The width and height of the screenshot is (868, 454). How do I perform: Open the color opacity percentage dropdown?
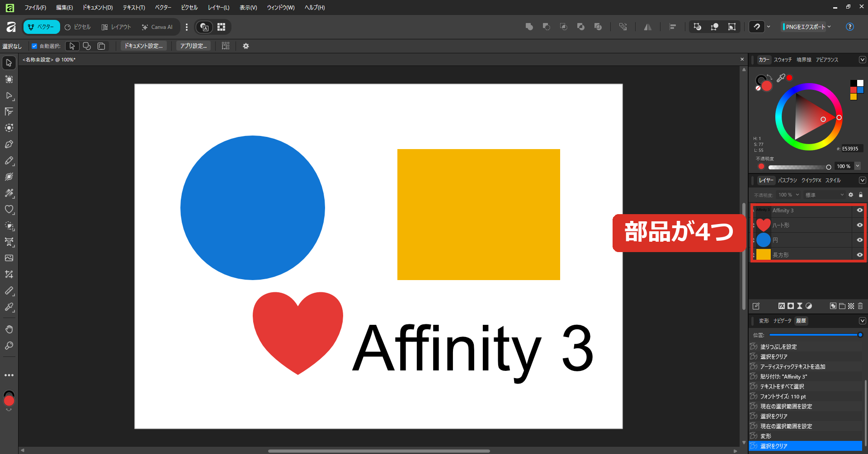pos(858,166)
